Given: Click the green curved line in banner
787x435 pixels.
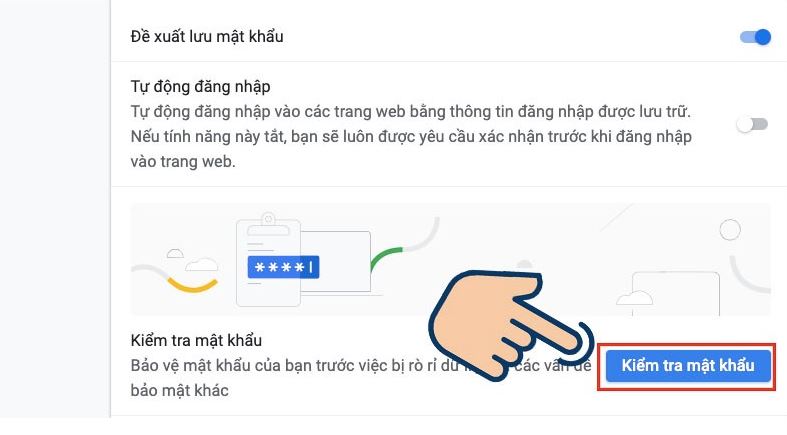Looking at the screenshot, I should tap(385, 258).
